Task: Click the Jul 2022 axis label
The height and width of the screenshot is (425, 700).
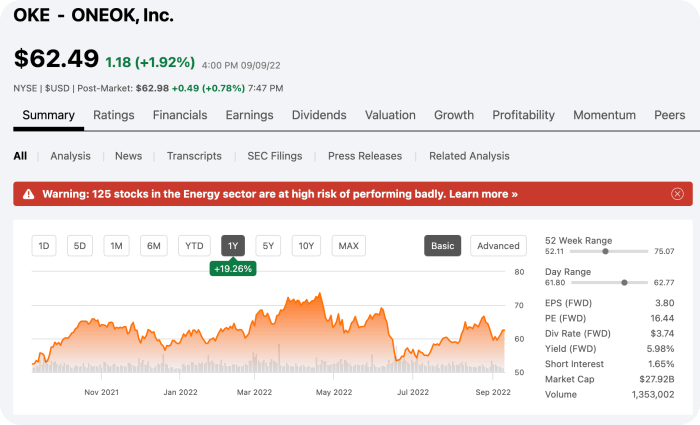Action: [x=413, y=392]
